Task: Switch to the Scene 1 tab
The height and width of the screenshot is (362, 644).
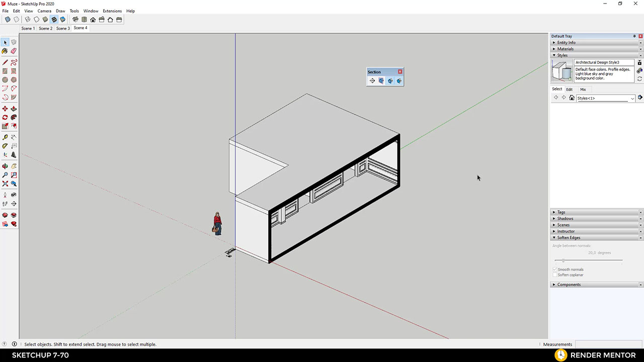Action: (x=28, y=28)
